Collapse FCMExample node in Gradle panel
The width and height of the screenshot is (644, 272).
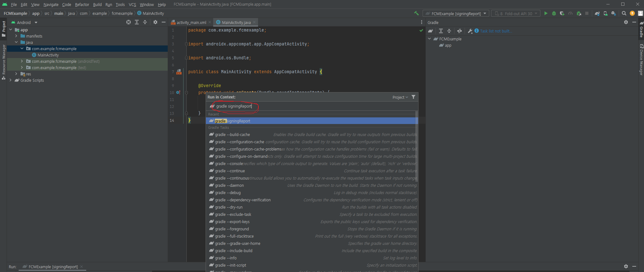click(x=430, y=39)
